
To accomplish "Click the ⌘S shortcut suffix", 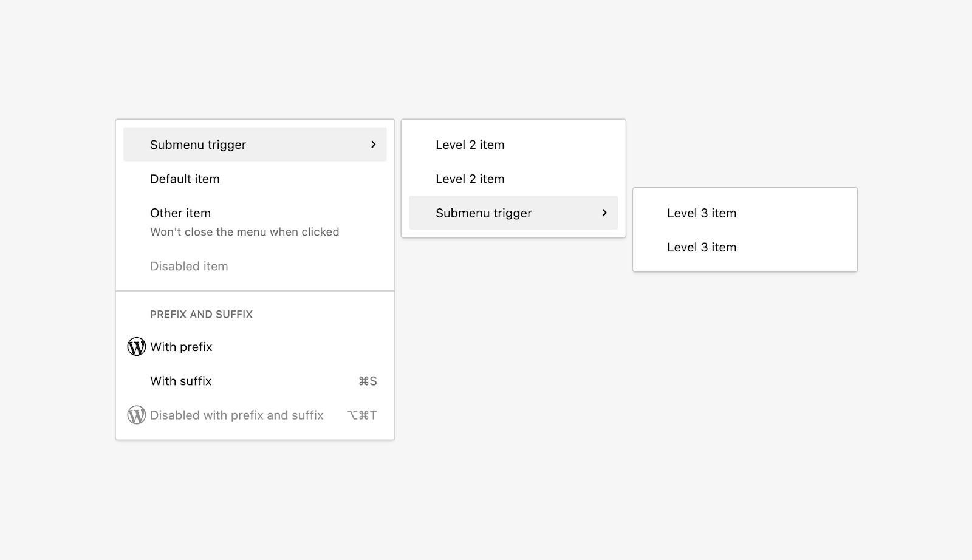I will click(x=368, y=381).
